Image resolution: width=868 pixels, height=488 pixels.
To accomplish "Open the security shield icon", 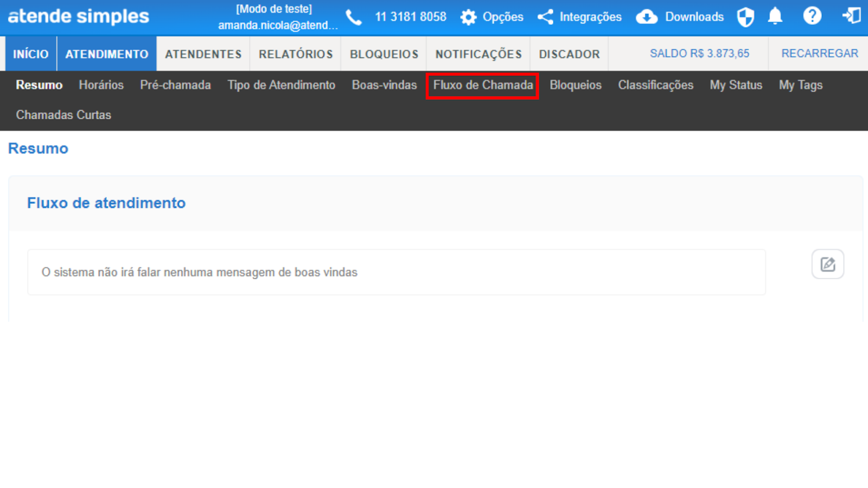I will (x=745, y=17).
